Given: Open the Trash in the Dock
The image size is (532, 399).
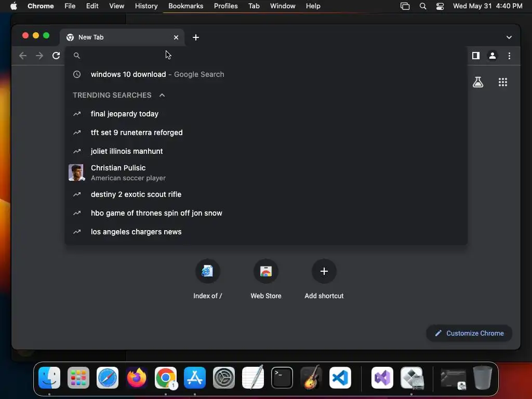Looking at the screenshot, I should pos(483,377).
